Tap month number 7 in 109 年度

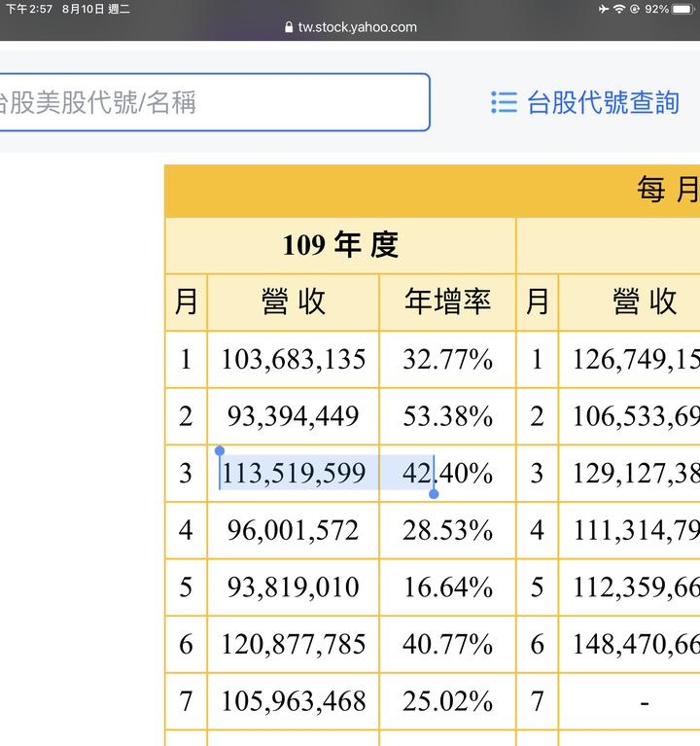[x=186, y=702]
